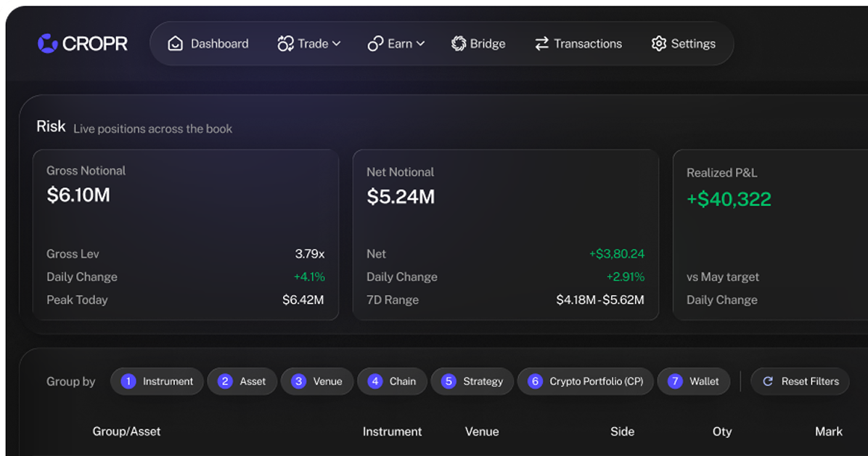Click the +$40,322 realized P&L value
The image size is (868, 456).
coord(729,199)
